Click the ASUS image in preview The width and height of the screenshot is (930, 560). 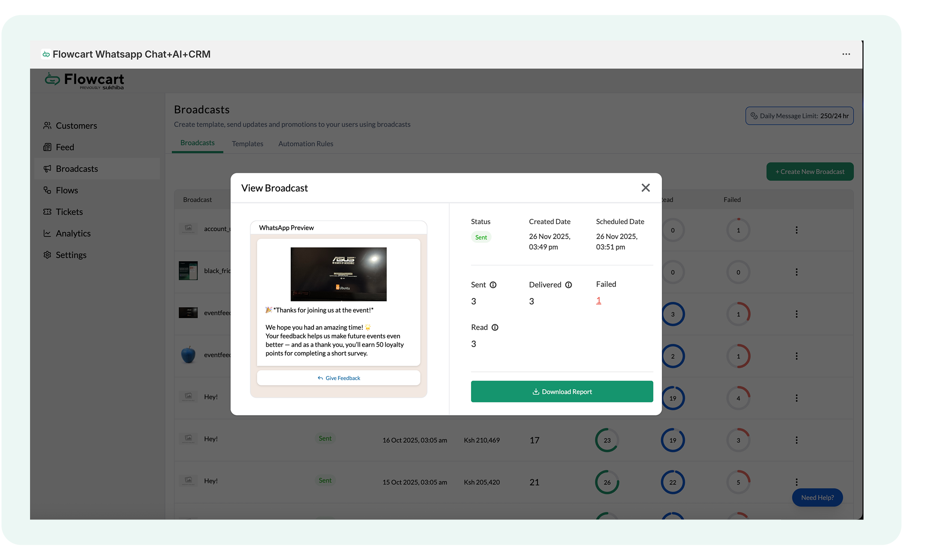pos(338,274)
